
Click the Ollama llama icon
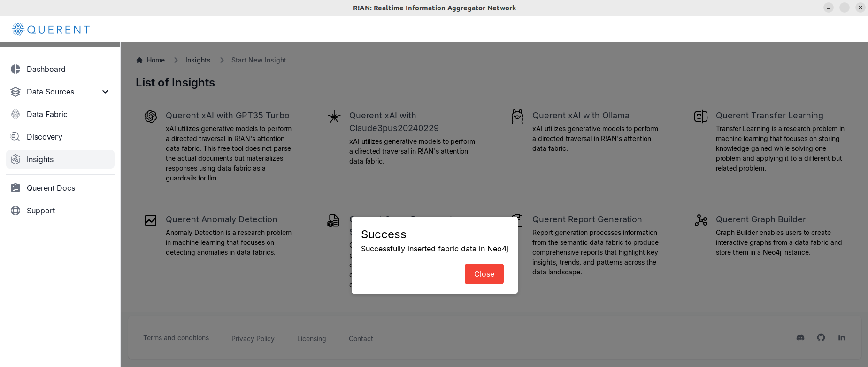pyautogui.click(x=517, y=117)
